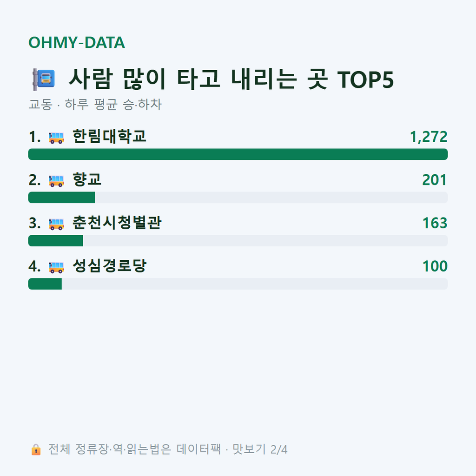This screenshot has height=476, width=476.
Task: Click the bus icon next to 한림대학교
Action: (x=56, y=138)
